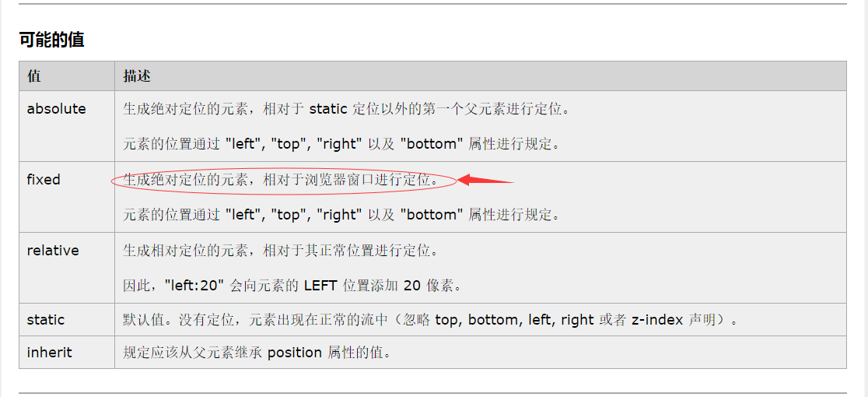Image resolution: width=868 pixels, height=397 pixels.
Task: Click the second description line in fixed row
Action: click(x=342, y=215)
